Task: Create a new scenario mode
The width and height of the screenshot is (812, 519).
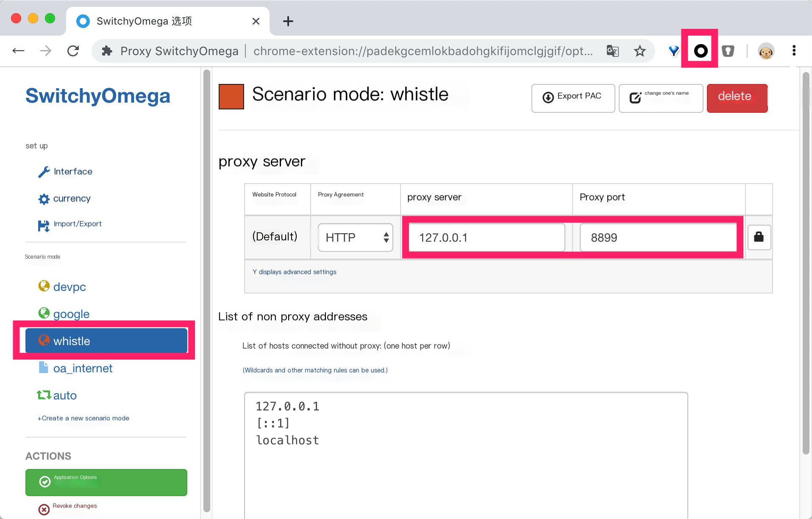Action: click(83, 418)
